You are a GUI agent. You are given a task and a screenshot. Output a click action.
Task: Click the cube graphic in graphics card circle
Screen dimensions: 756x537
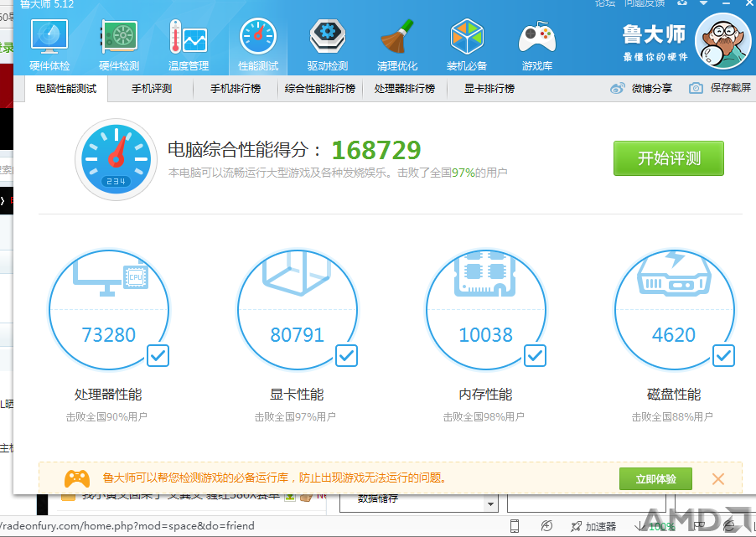(297, 272)
